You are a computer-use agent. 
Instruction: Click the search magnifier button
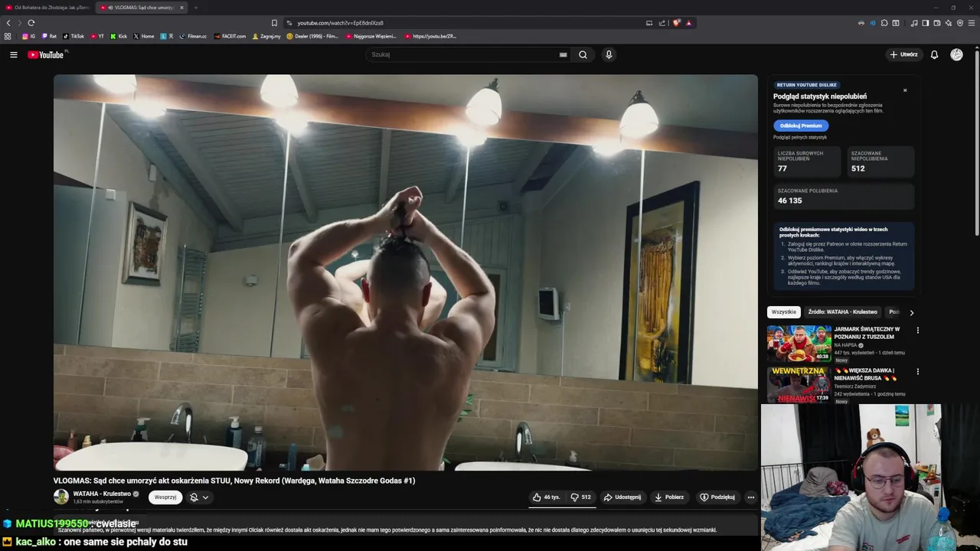click(x=583, y=54)
